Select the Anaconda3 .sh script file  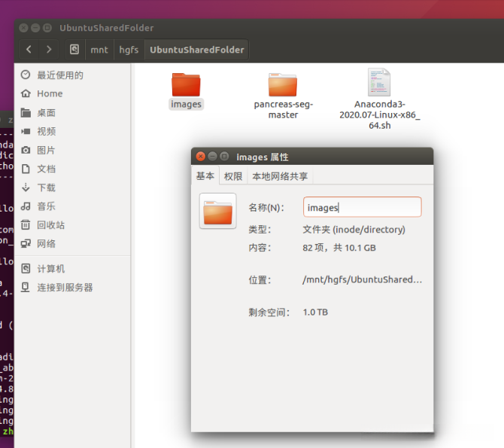tap(379, 82)
